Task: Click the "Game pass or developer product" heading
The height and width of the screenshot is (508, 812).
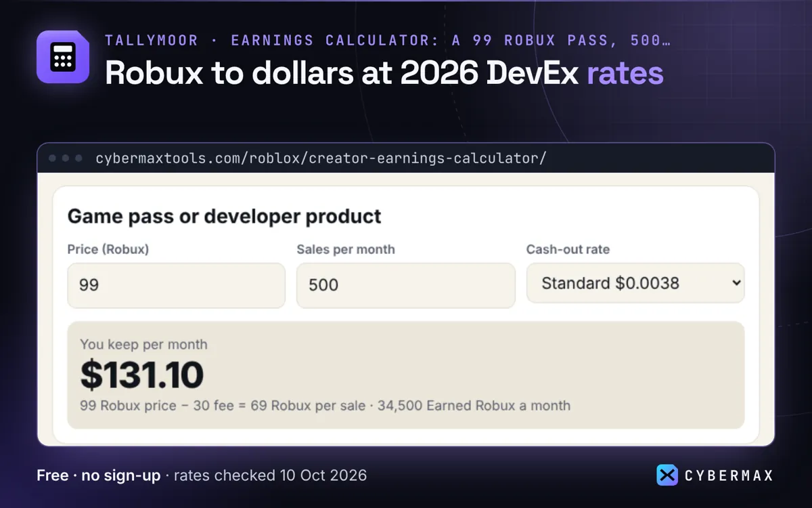Action: (224, 216)
